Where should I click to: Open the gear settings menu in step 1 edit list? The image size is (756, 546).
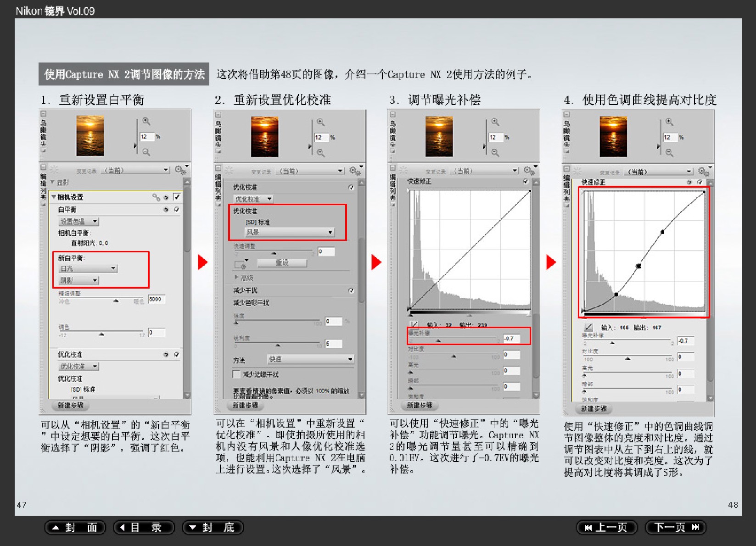[x=181, y=170]
